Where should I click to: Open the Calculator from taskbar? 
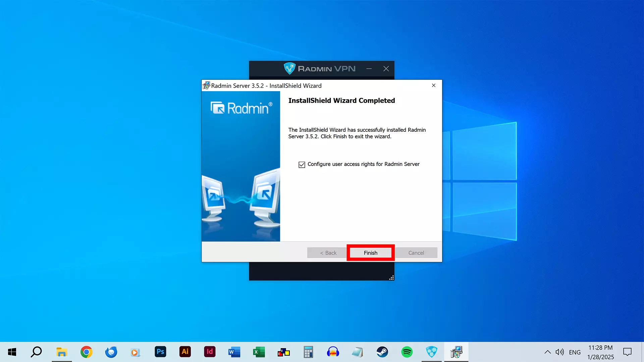308,352
